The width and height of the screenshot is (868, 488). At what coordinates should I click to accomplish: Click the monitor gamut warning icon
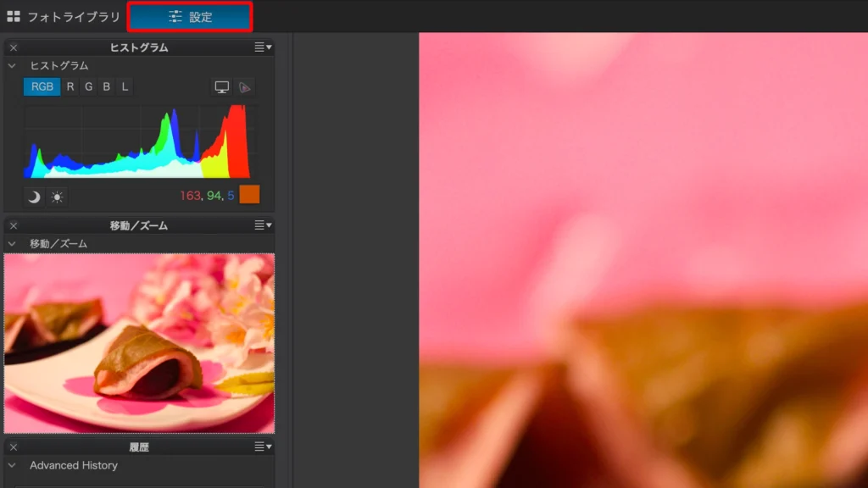pyautogui.click(x=222, y=86)
